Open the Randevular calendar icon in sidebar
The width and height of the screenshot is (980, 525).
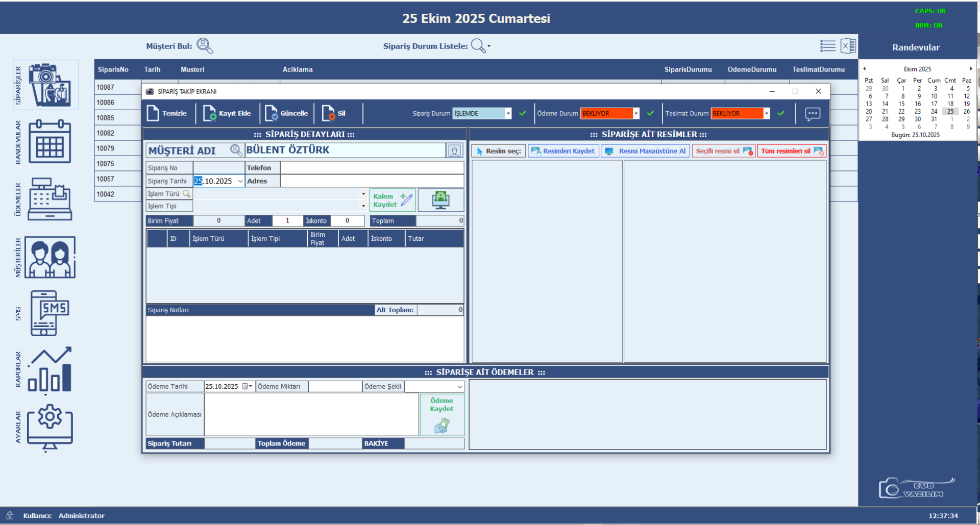pyautogui.click(x=49, y=142)
